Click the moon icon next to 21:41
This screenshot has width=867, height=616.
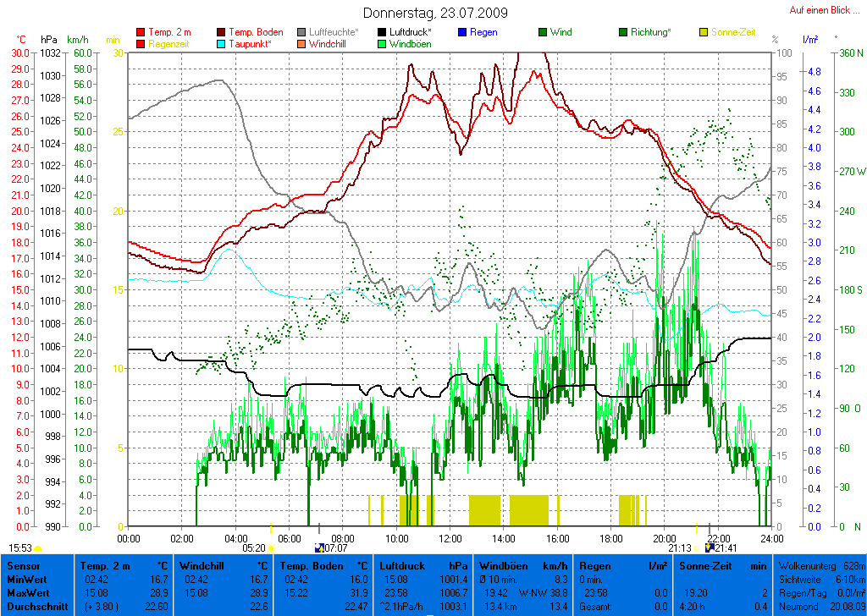tap(709, 548)
